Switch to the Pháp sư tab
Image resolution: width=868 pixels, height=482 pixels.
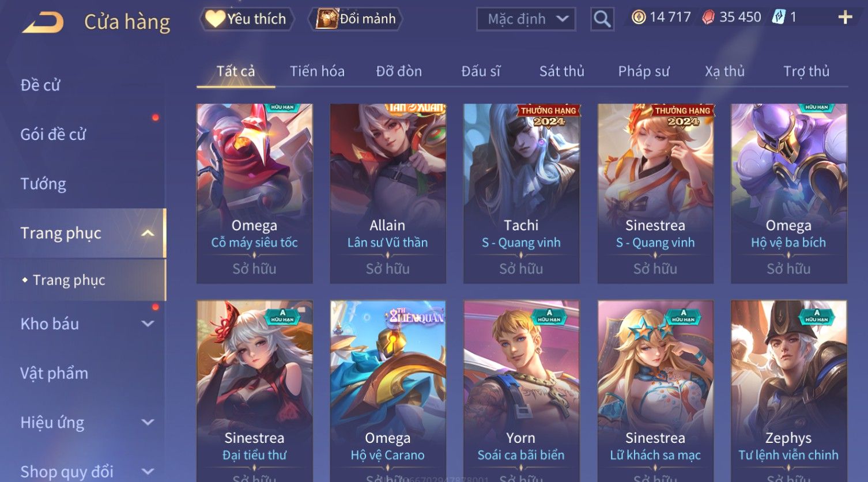tap(644, 71)
